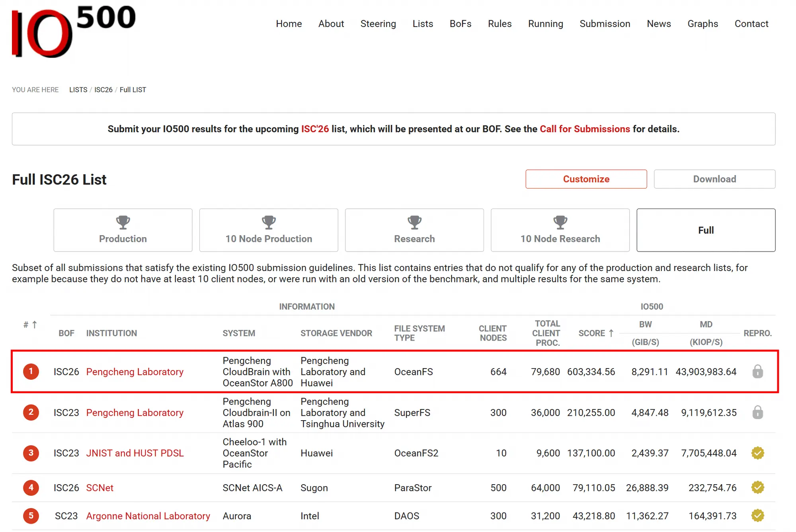This screenshot has height=532, width=796.
Task: Click INSTITUTION column header
Action: tap(111, 333)
